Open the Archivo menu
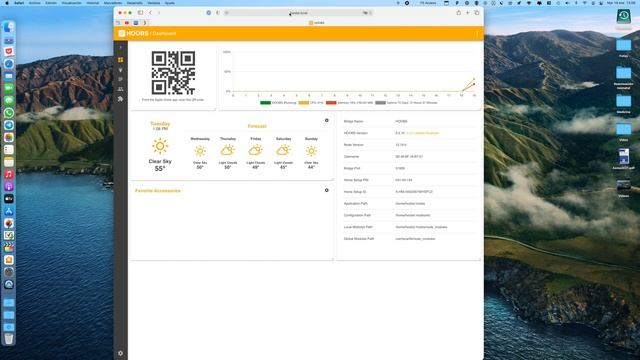Image resolution: width=640 pixels, height=360 pixels. [34, 3]
